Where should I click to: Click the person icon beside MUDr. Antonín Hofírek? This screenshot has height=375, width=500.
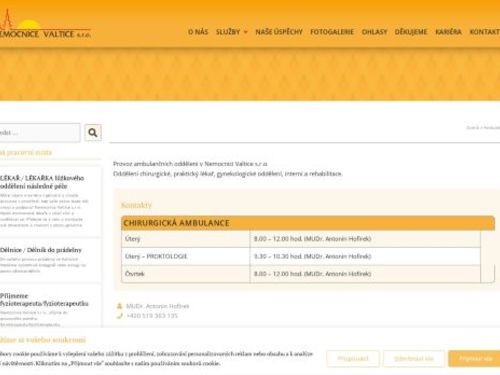click(120, 306)
